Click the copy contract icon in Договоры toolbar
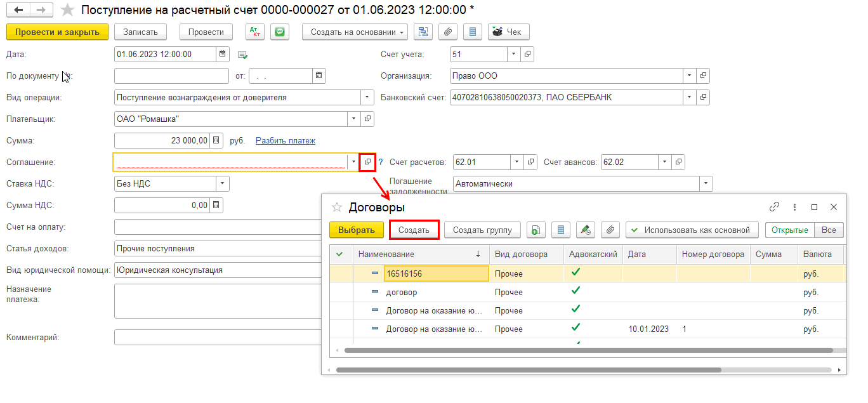The height and width of the screenshot is (403, 868). [x=536, y=230]
